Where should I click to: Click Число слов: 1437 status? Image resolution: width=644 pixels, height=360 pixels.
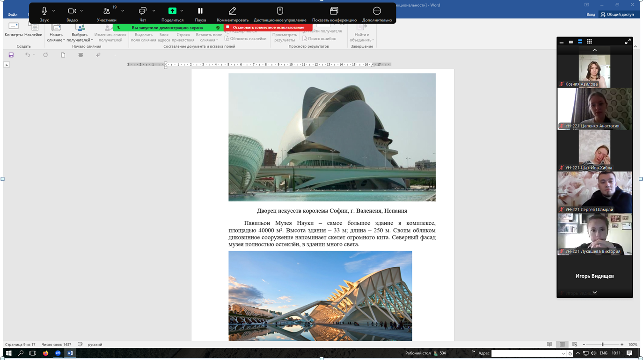[x=56, y=345]
